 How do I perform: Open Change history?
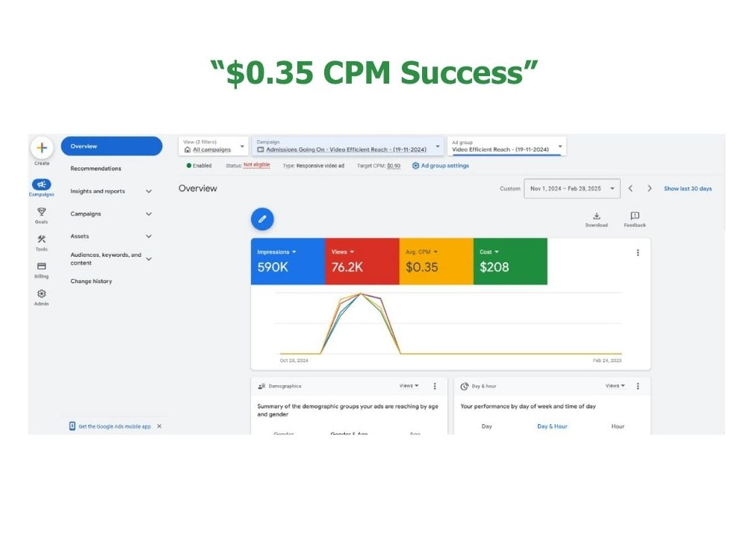point(91,281)
